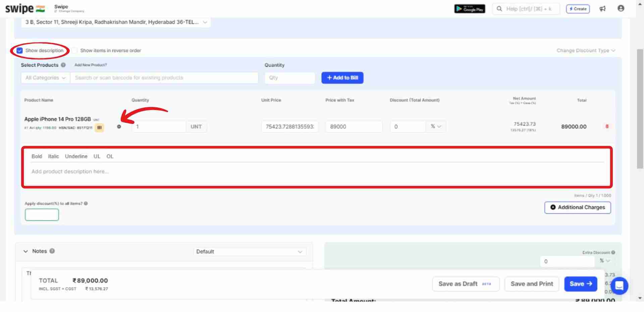
Task: Click the search magnifier icon in the Help box
Action: pyautogui.click(x=499, y=9)
